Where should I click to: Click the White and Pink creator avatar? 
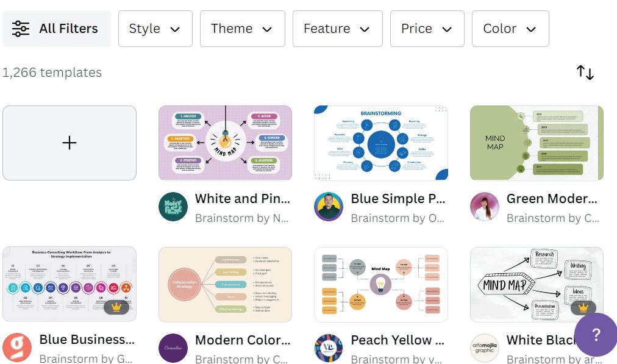point(173,207)
